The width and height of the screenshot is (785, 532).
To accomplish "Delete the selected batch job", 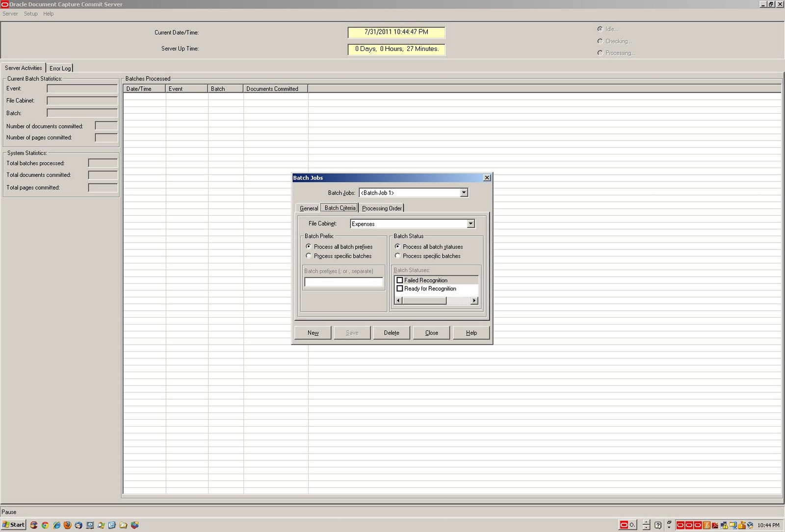I will pyautogui.click(x=392, y=332).
